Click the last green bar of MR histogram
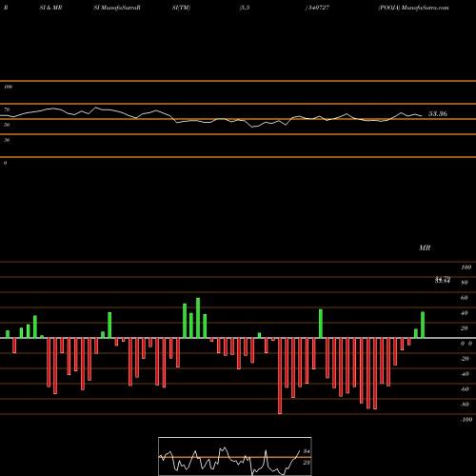This screenshot has width=476, height=476. click(x=423, y=325)
